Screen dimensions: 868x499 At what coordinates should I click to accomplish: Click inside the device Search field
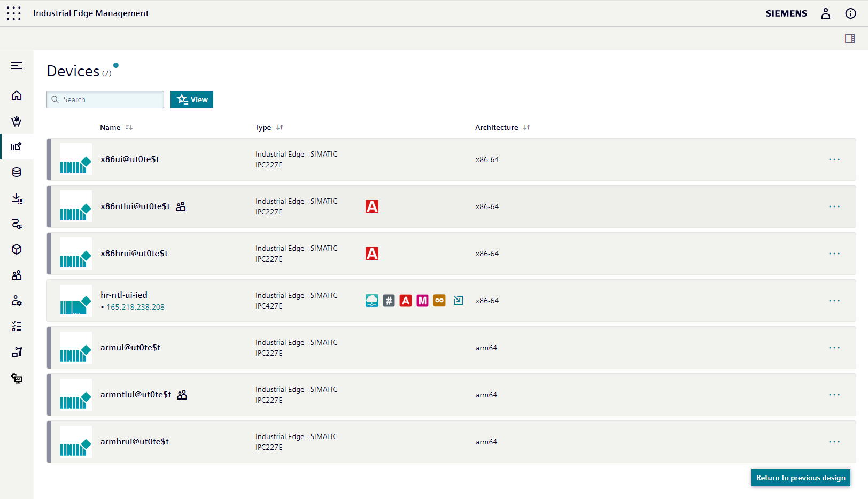point(105,99)
